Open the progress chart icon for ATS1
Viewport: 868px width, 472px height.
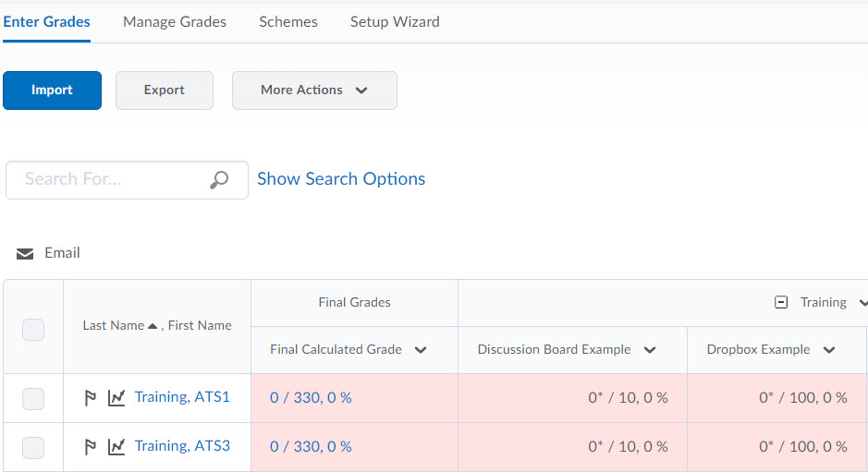(x=116, y=398)
